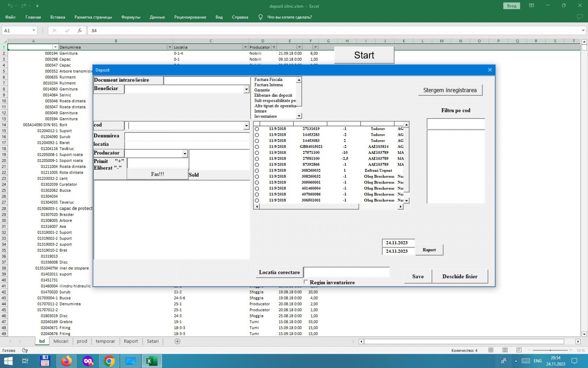
Task: Select radio button for row 27131619
Action: click(x=257, y=129)
